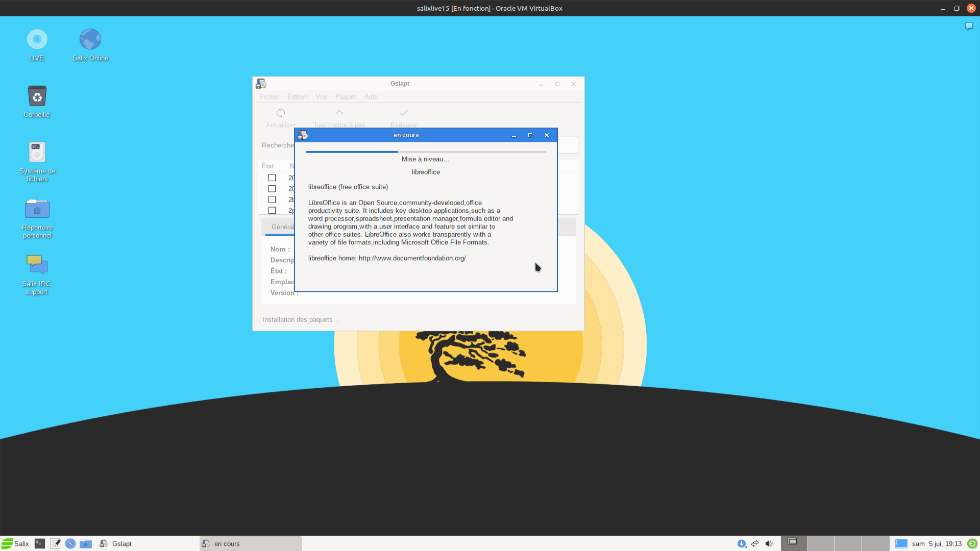Viewport: 980px width, 551px height.
Task: Toggle the fourth package checkbox in the list
Action: 272,210
